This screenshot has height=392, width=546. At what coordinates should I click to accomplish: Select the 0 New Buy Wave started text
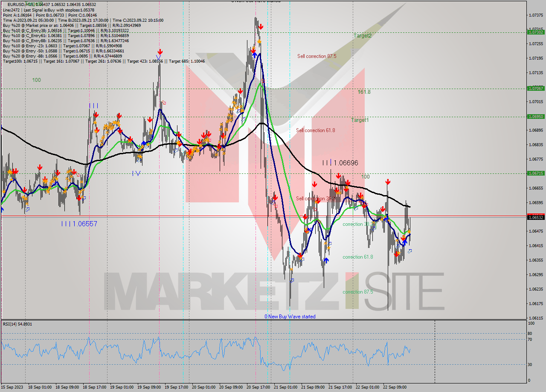click(290, 317)
